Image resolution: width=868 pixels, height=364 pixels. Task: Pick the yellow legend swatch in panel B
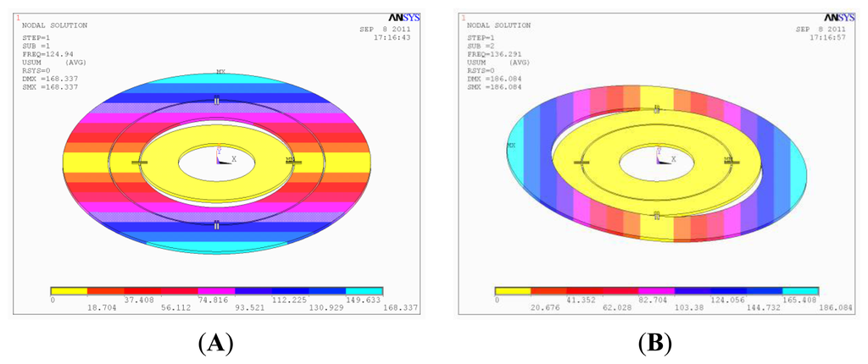(x=513, y=290)
